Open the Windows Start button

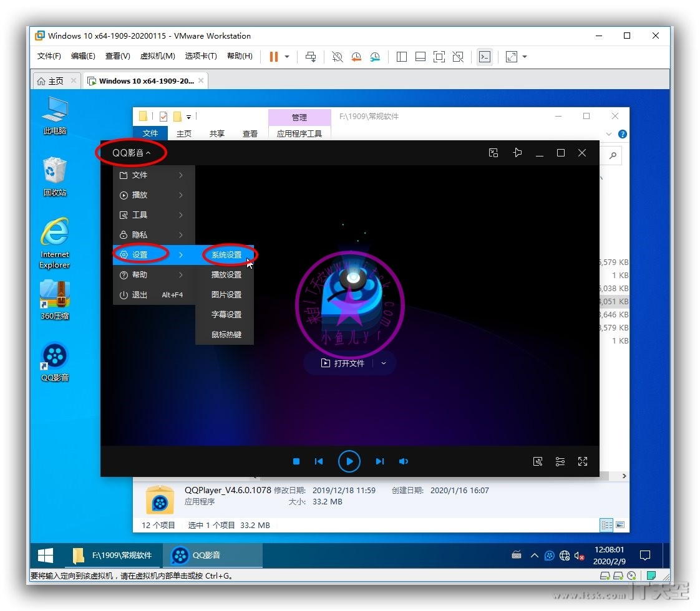46,556
